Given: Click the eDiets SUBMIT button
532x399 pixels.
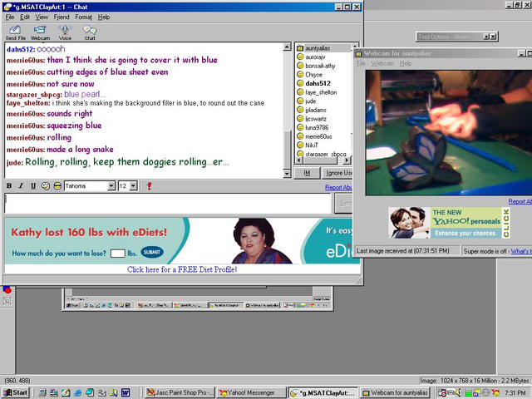Looking at the screenshot, I should (x=152, y=252).
